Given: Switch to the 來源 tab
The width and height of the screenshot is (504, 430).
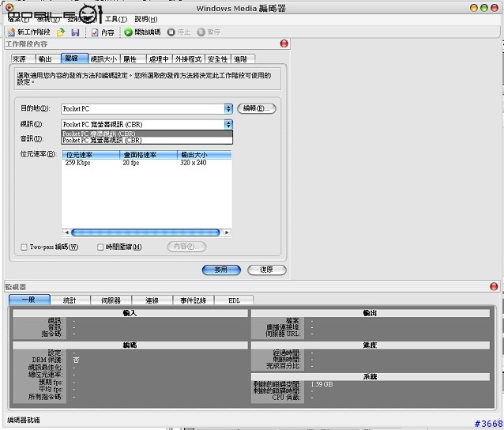Looking at the screenshot, I should click(23, 59).
